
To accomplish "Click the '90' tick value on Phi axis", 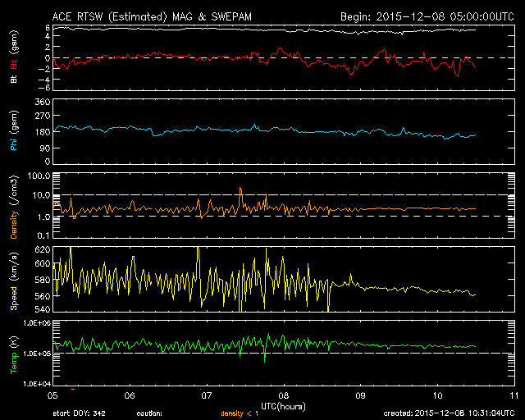I will [x=45, y=148].
